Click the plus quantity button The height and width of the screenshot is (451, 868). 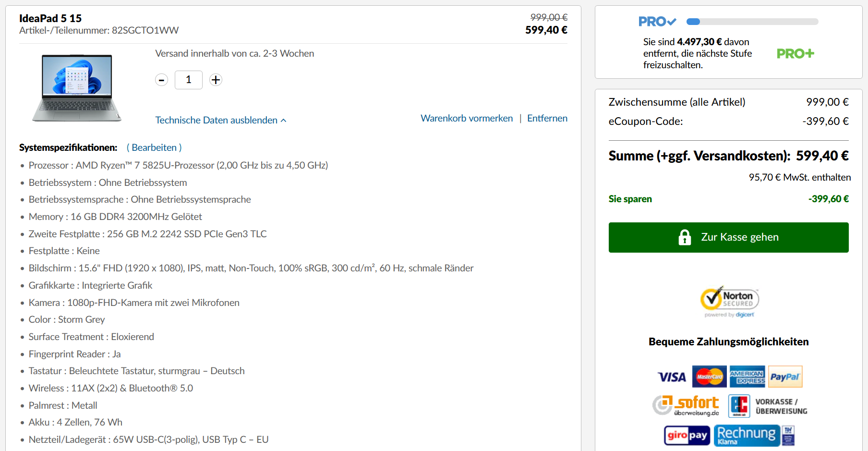click(x=216, y=80)
